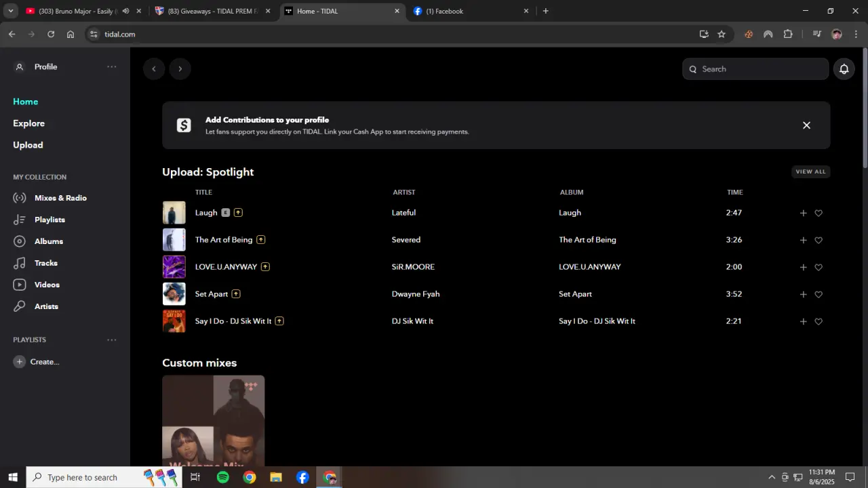
Task: Create a new playlist
Action: pos(37,362)
